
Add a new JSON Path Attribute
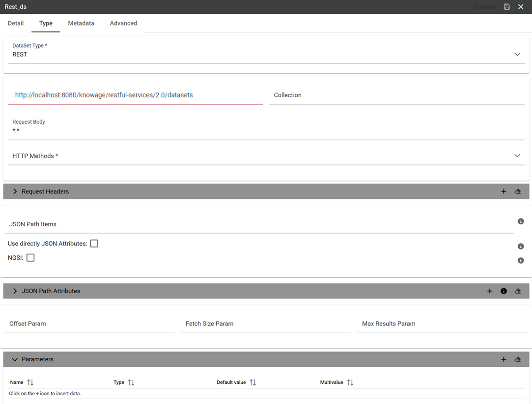pyautogui.click(x=490, y=291)
